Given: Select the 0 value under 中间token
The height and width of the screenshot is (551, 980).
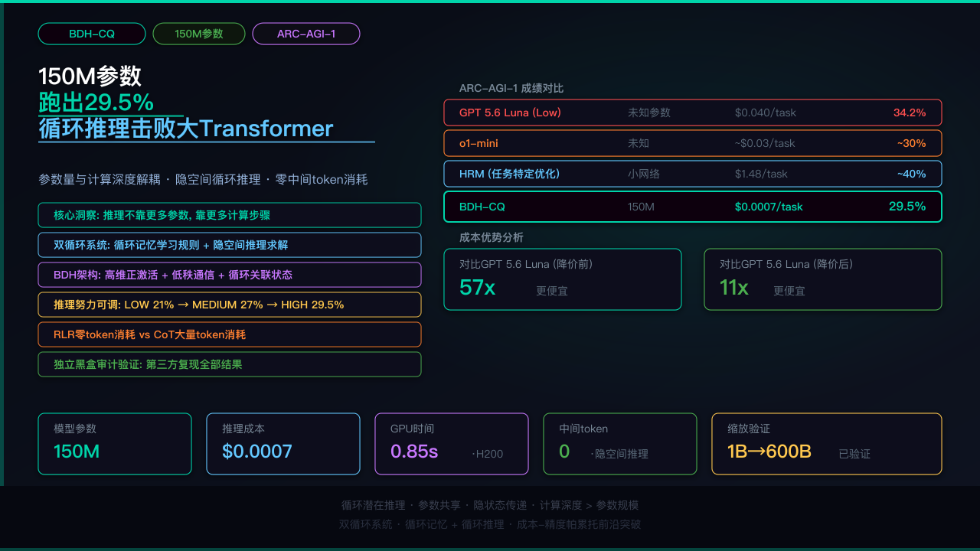Looking at the screenshot, I should (564, 452).
